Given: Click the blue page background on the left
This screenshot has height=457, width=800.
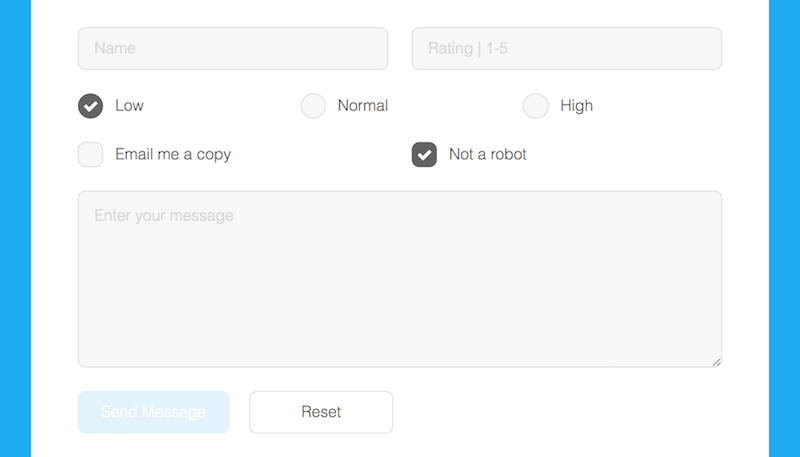Looking at the screenshot, I should coord(15,228).
